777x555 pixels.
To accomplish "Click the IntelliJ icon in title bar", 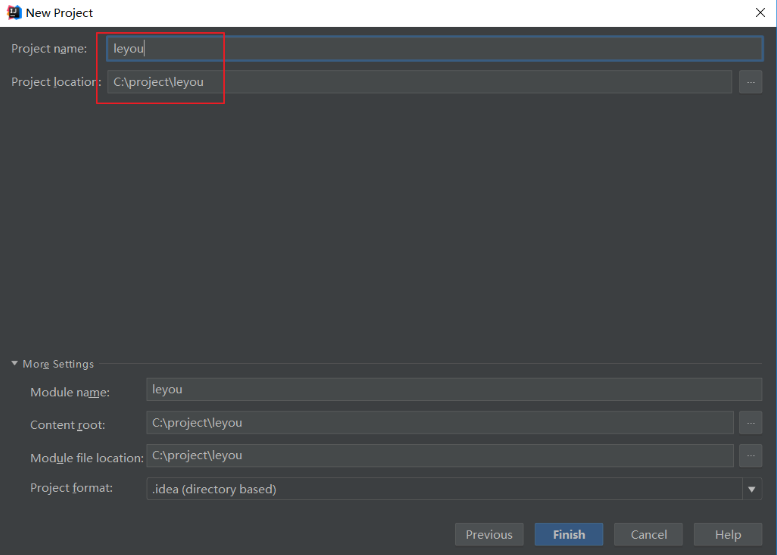I will click(14, 12).
